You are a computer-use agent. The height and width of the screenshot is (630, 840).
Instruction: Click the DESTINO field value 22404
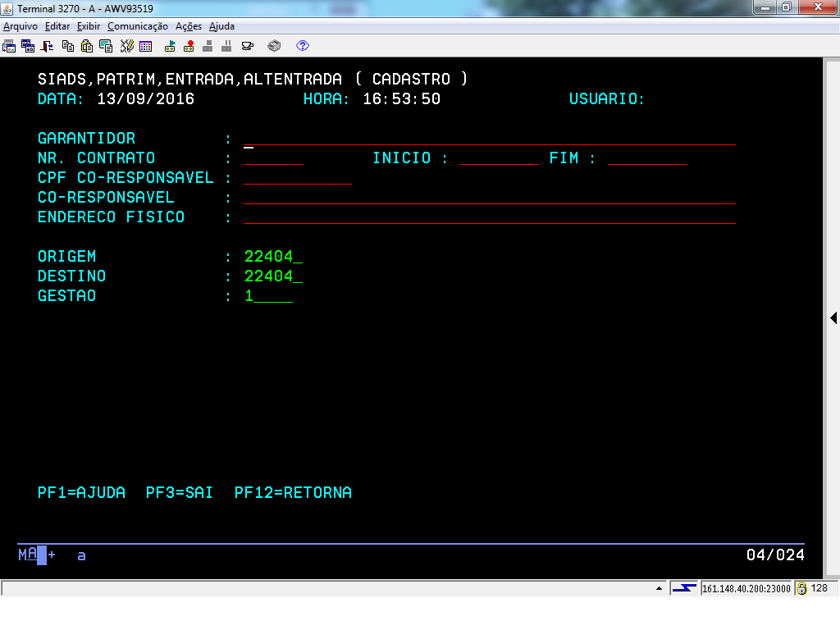point(274,276)
